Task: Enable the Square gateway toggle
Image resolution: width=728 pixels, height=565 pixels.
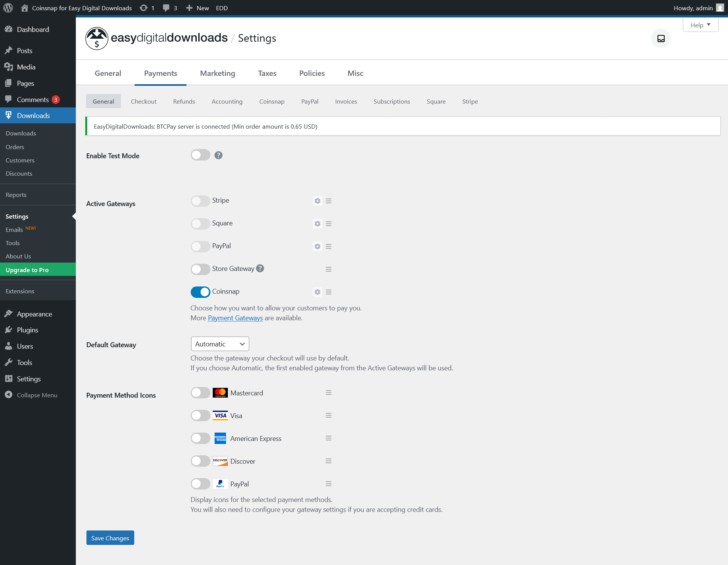Action: [x=200, y=223]
